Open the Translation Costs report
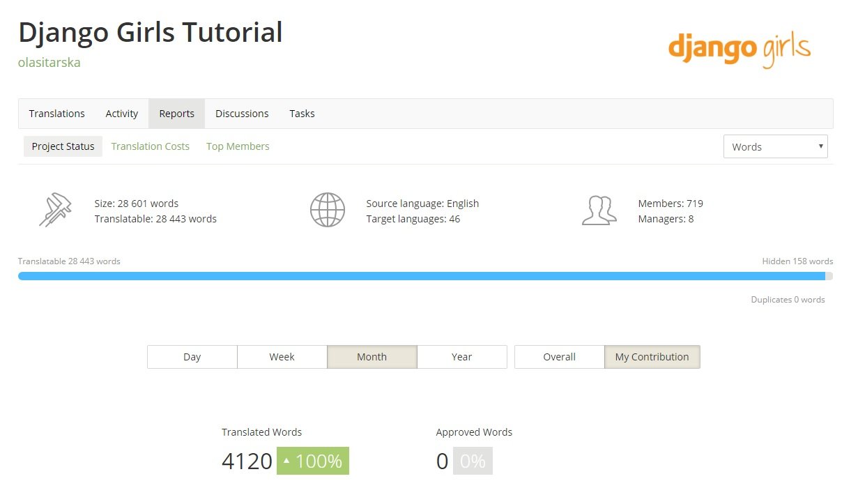The height and width of the screenshot is (504, 858). [x=151, y=146]
